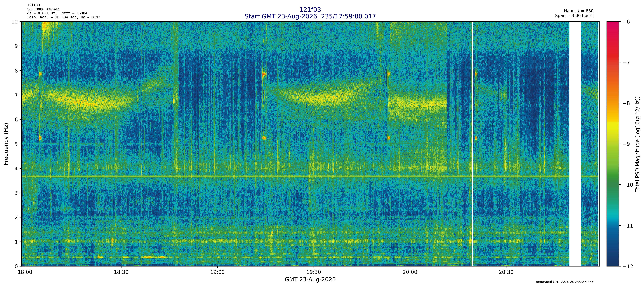Click frequency axis tick label "10"
Screen dimensions: 644x287
pos(14,22)
